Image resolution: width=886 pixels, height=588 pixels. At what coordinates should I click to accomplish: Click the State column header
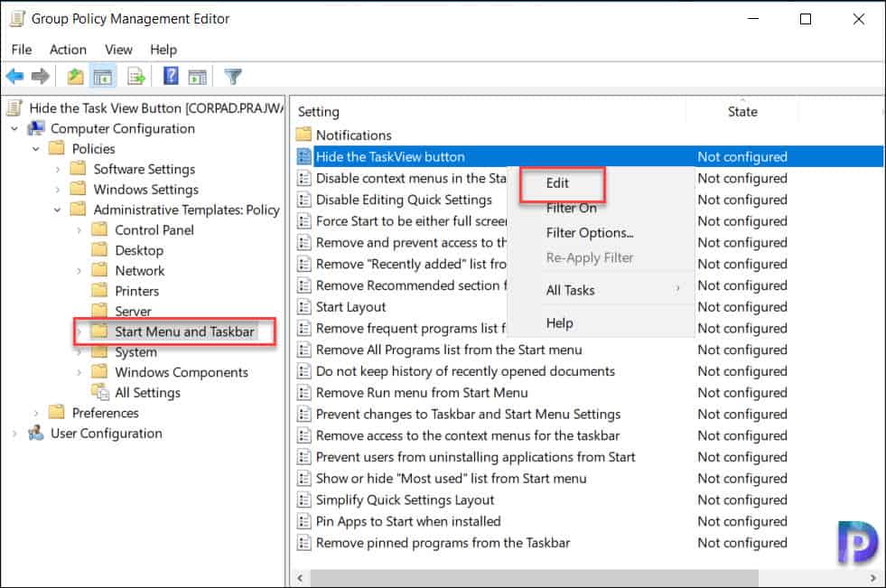pos(742,112)
